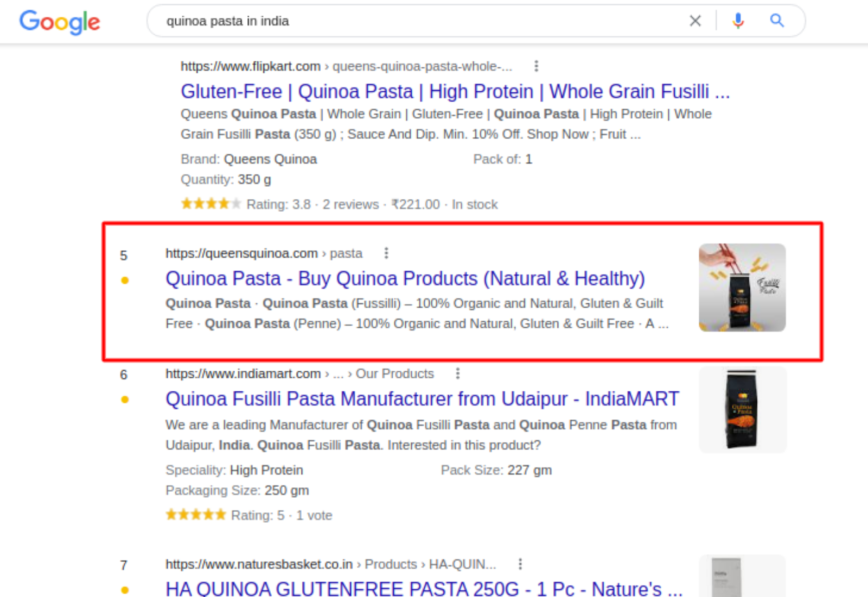This screenshot has width=868, height=597.
Task: Open three-dot options for the queensquinoa result
Action: 386,253
